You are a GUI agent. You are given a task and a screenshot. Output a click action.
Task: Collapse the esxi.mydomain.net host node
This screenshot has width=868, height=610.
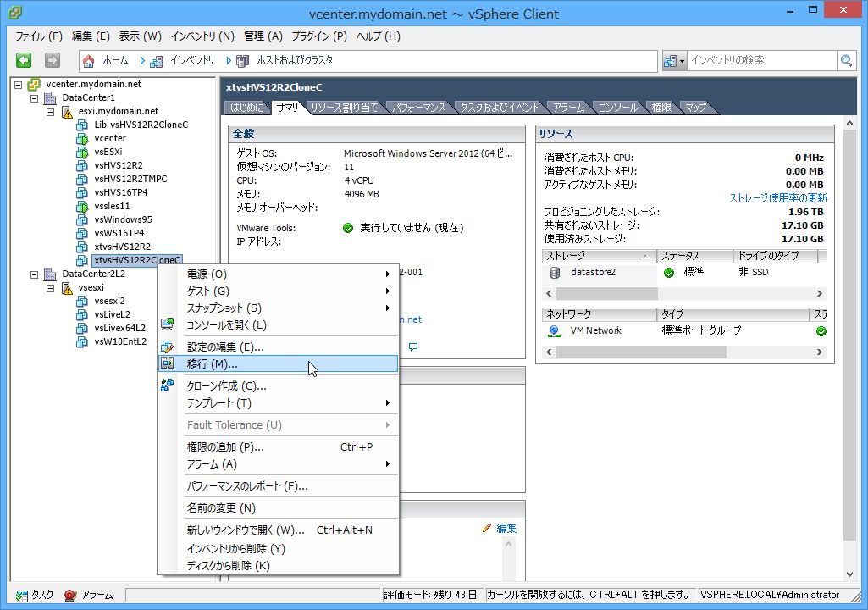click(50, 112)
